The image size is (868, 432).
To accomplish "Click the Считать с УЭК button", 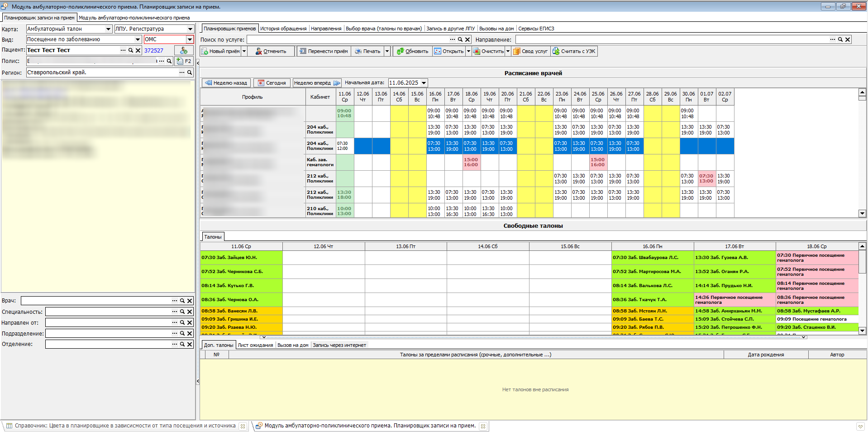I will coord(574,51).
